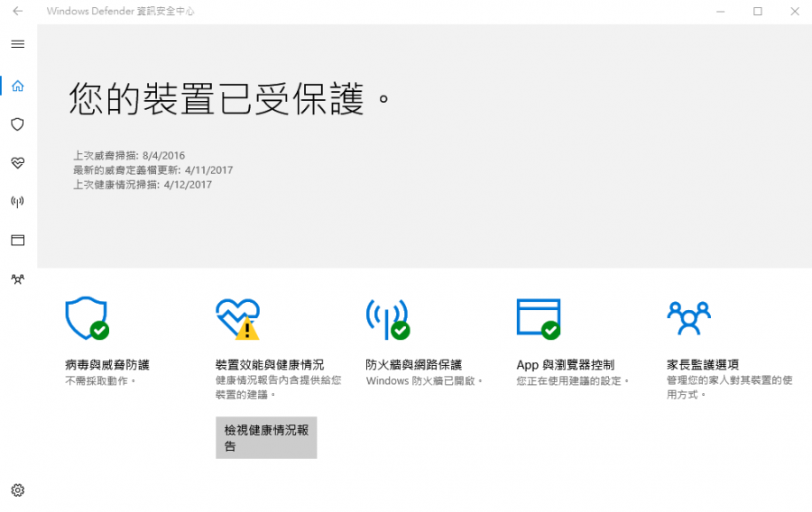812x512 pixels.
Task: Open settings gear at bottom left
Action: pyautogui.click(x=18, y=490)
